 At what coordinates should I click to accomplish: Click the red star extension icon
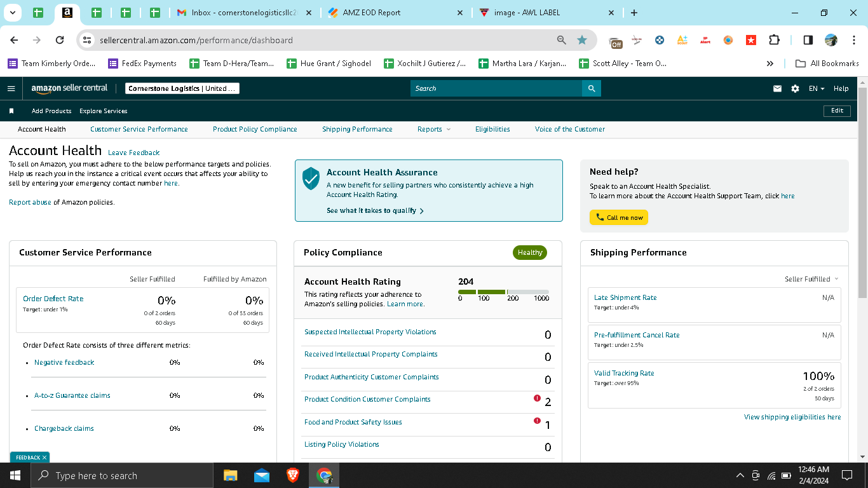click(751, 40)
